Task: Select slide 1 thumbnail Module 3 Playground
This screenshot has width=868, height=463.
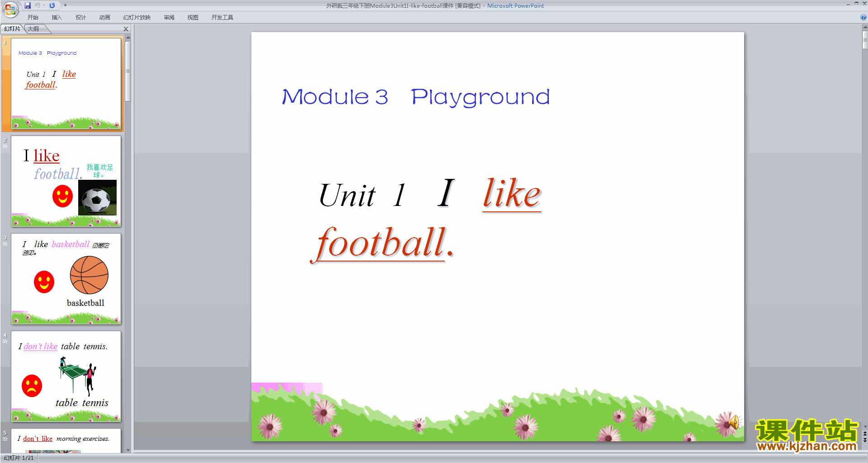Action: pos(66,84)
